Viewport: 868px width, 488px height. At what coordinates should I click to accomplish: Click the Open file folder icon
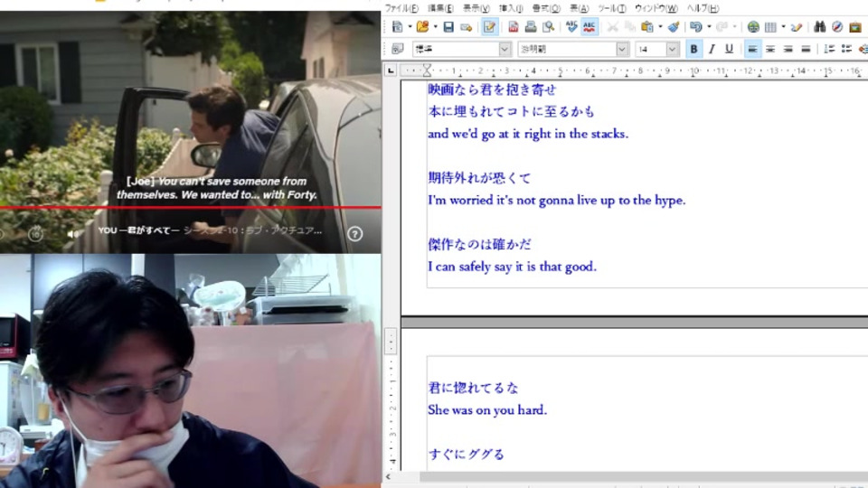tap(422, 26)
